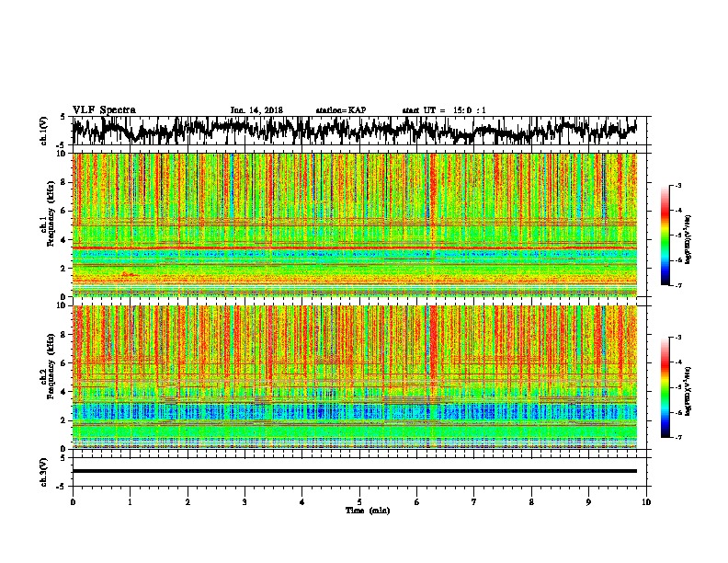Click '-3' on the ch.1 colorbar scale
The image size is (728, 563).
678,185
